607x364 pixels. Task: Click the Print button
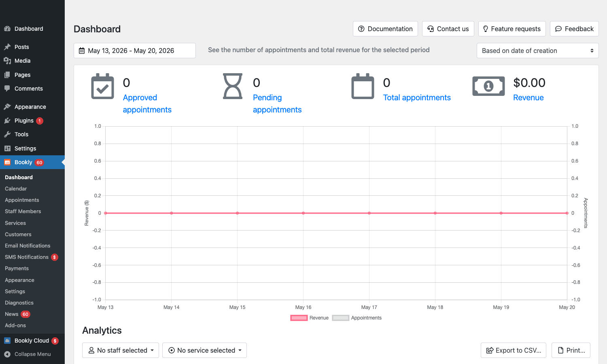[571, 350]
